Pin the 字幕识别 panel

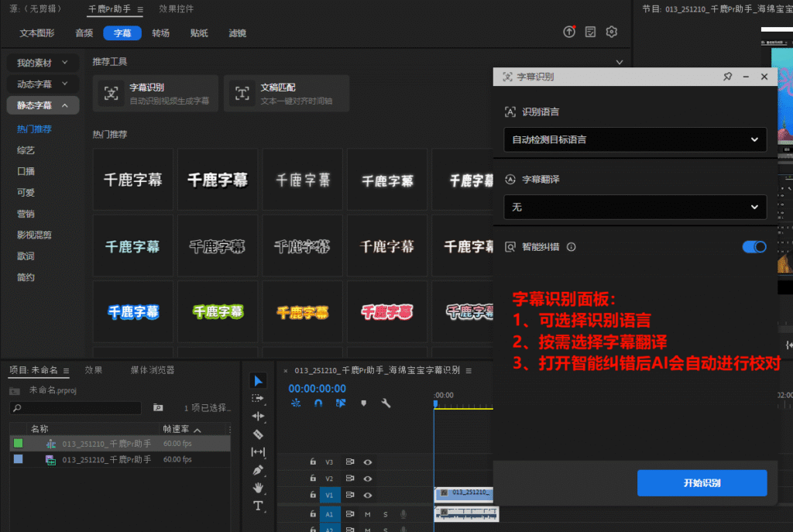click(x=727, y=77)
